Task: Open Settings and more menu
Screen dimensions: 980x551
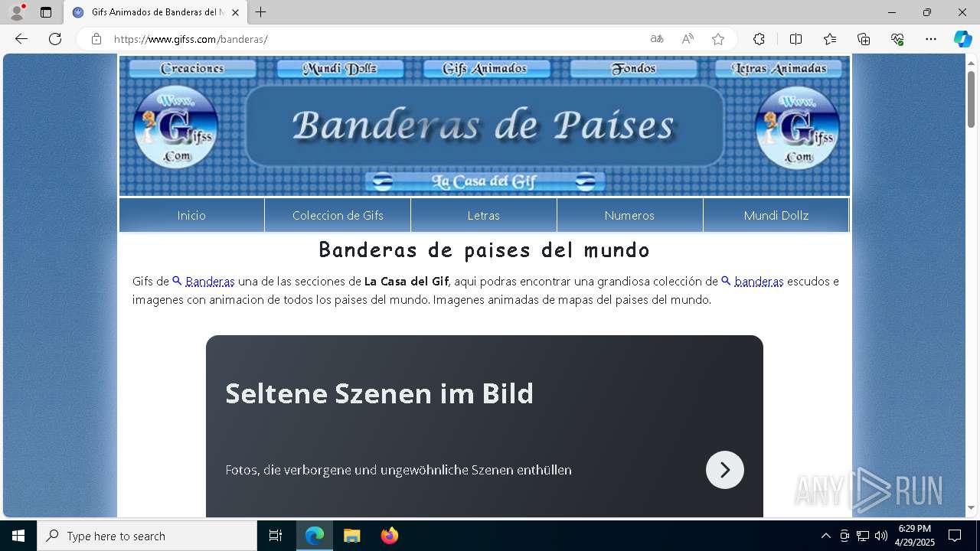Action: pos(931,39)
